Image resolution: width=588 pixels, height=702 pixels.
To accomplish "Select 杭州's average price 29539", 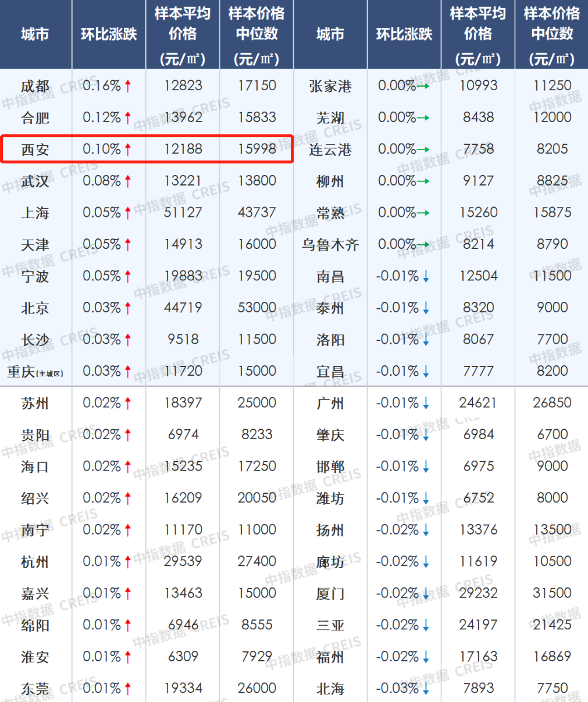I will (183, 561).
